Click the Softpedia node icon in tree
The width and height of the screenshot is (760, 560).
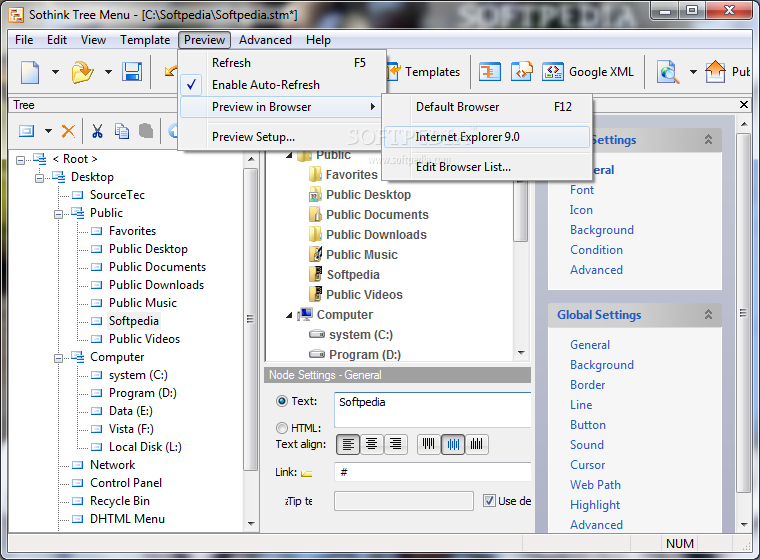(97, 321)
